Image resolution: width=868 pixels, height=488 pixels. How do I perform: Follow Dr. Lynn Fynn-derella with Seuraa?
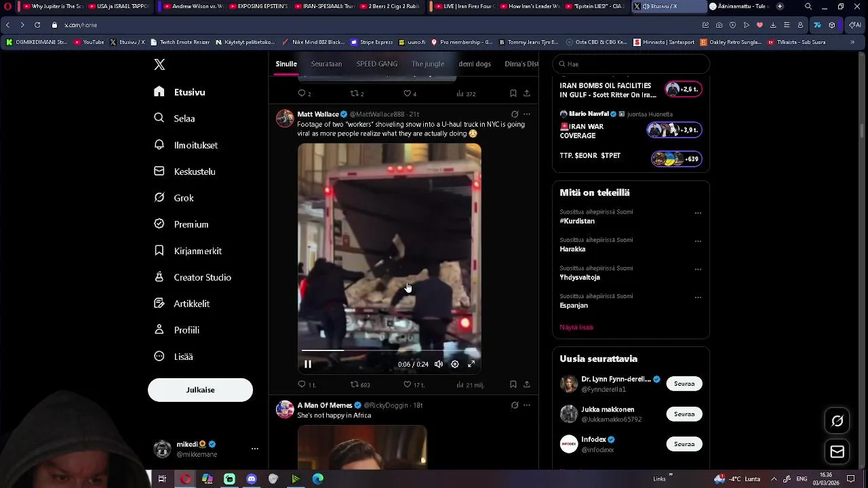click(684, 384)
